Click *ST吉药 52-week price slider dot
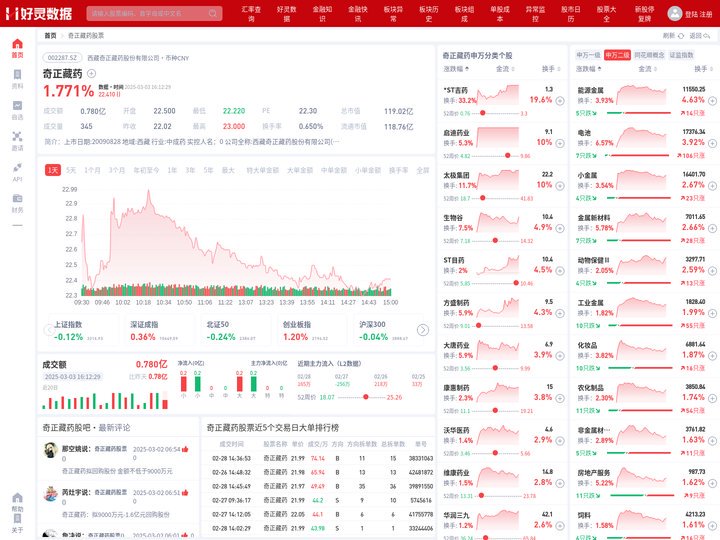 click(x=483, y=113)
